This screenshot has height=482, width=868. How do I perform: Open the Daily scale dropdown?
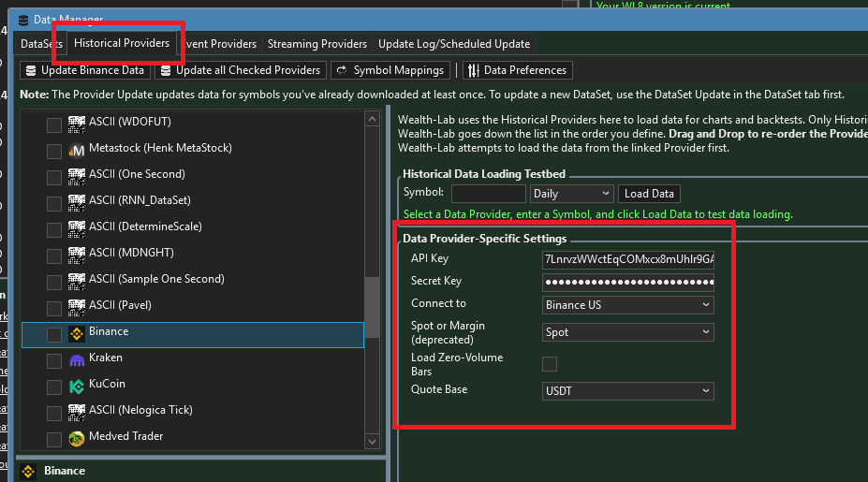571,194
